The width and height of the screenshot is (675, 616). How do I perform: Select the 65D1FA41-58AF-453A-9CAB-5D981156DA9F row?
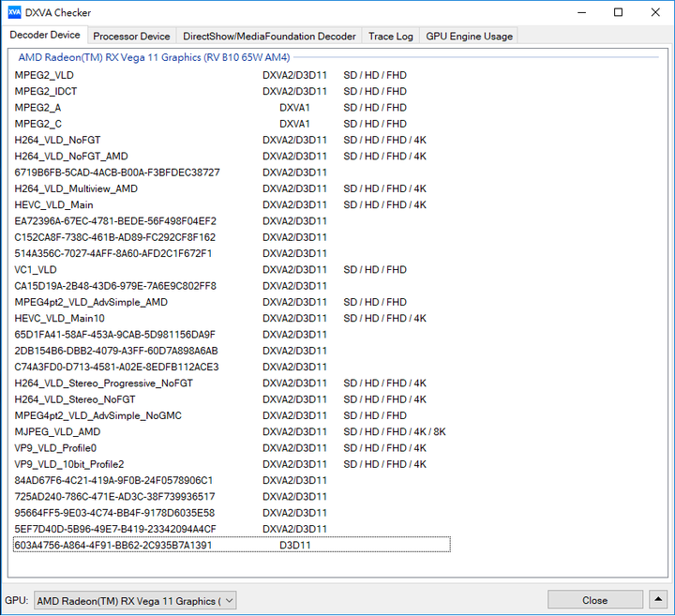tap(232, 335)
